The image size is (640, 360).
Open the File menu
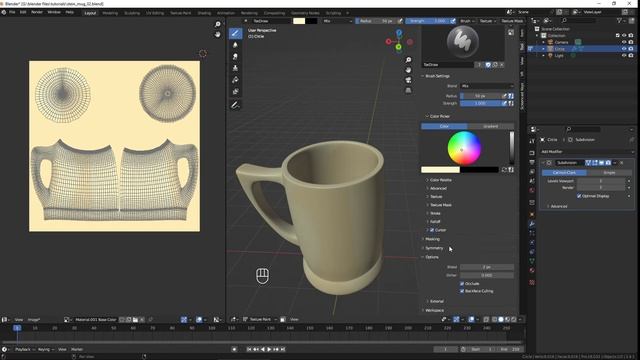[12, 12]
